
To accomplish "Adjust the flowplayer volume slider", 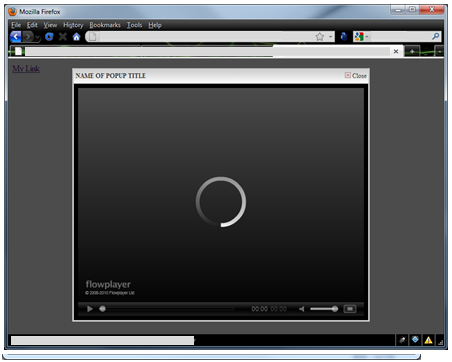I will tap(323, 309).
